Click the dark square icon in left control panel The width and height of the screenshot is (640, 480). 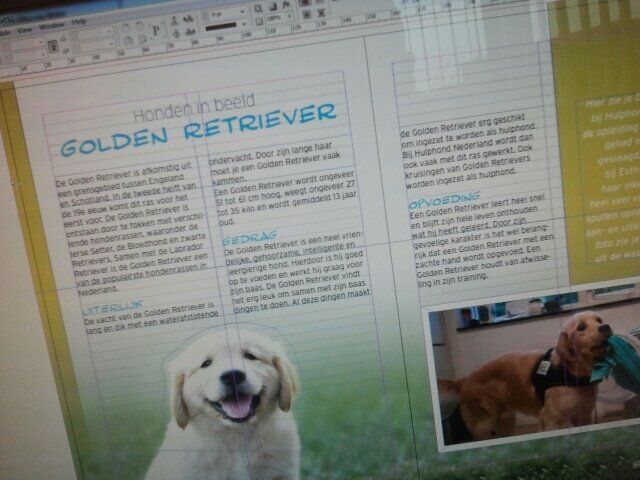(53, 47)
